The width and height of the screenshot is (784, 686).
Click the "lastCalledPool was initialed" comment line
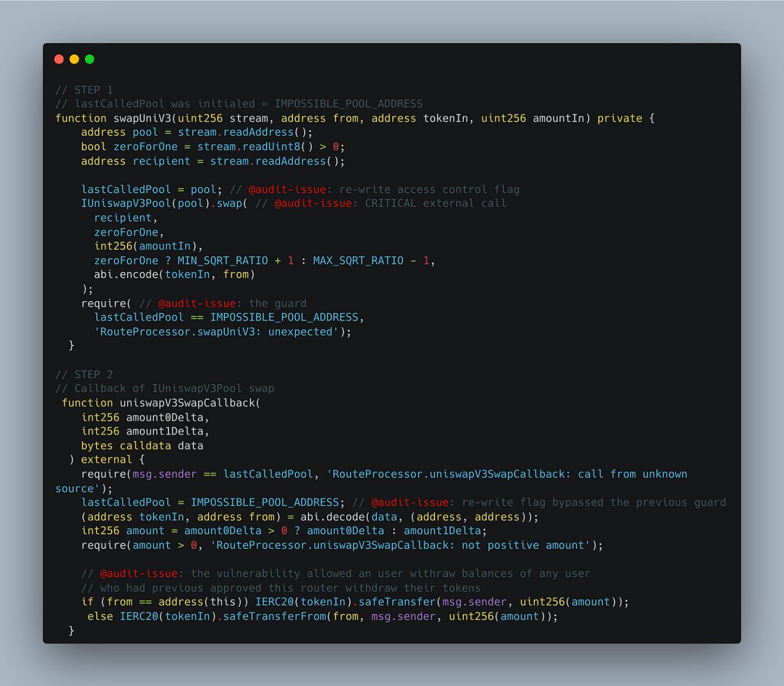pos(239,104)
